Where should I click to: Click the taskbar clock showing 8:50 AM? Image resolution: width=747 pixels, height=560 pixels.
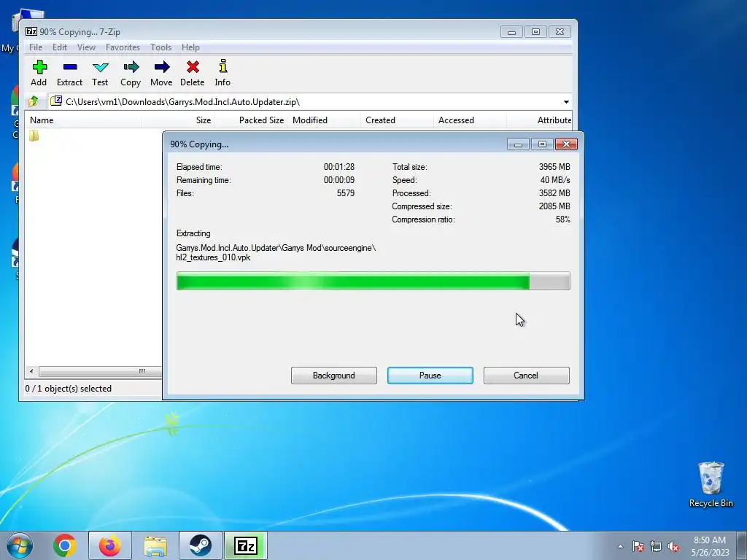[x=710, y=546]
